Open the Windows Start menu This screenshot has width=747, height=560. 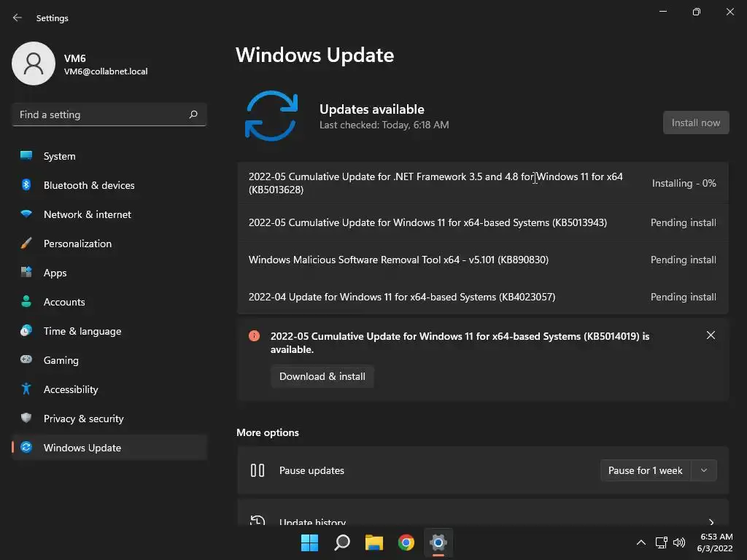click(309, 542)
